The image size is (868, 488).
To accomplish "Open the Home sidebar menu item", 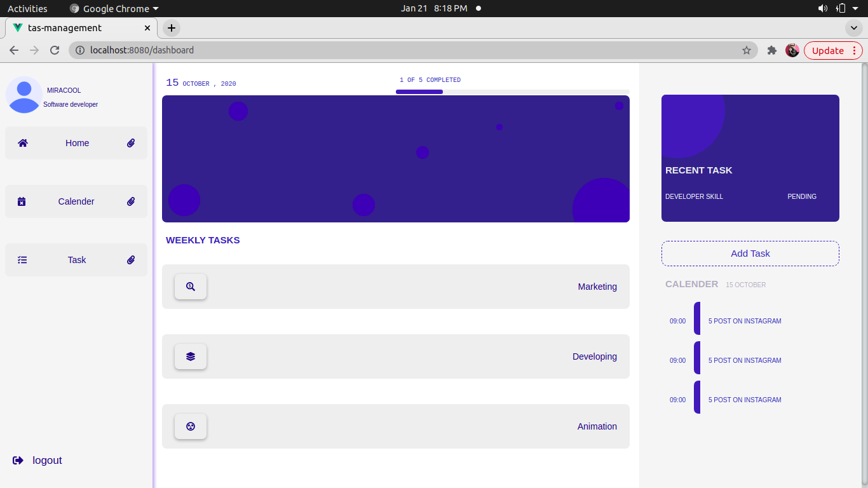I will pos(77,143).
